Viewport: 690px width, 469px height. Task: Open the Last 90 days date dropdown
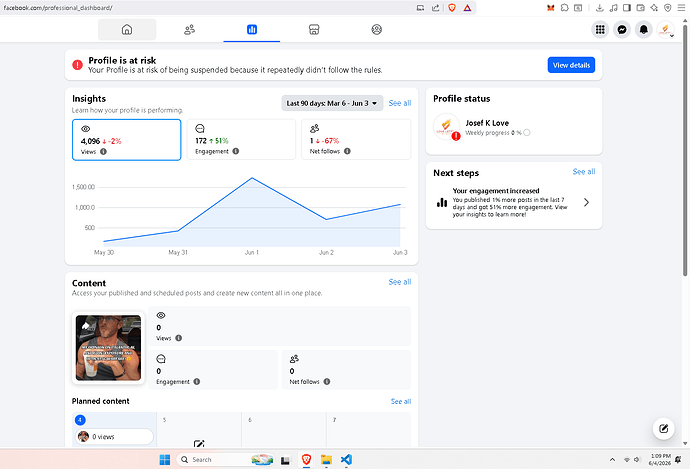[332, 103]
